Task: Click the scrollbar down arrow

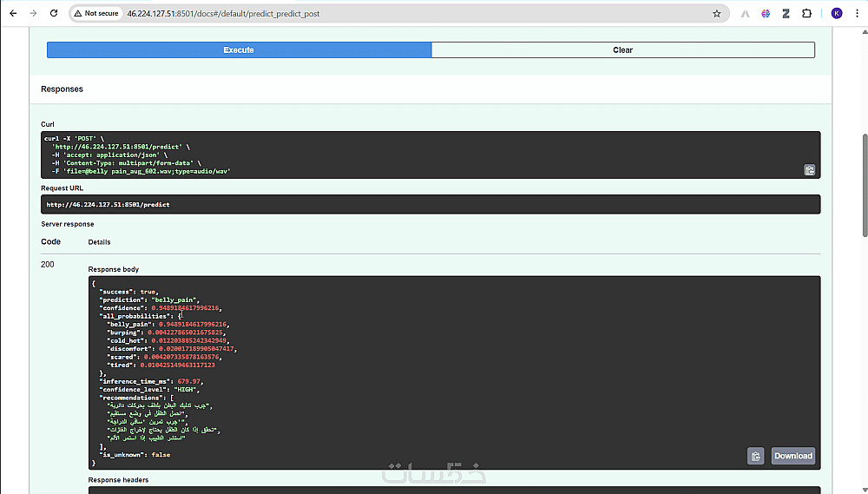Action: pyautogui.click(x=864, y=489)
